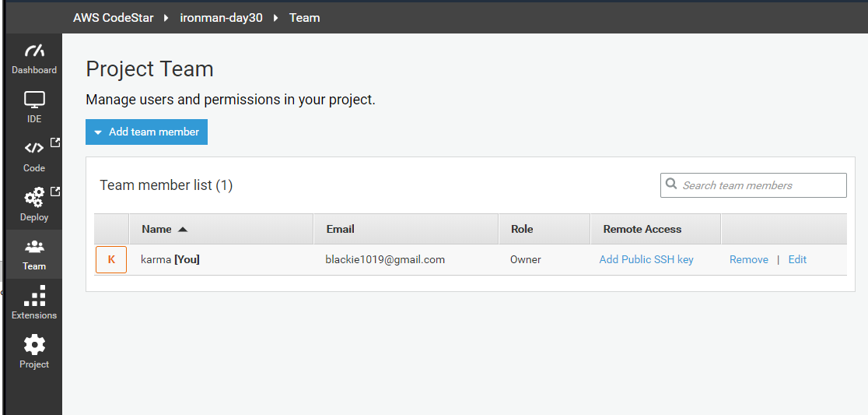Open the IDE monitor icon
Viewport: 868px width, 415px height.
click(x=34, y=100)
